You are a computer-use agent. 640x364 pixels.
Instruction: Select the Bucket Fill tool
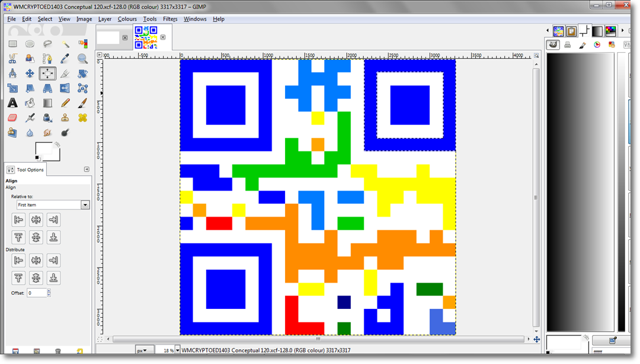[x=30, y=103]
